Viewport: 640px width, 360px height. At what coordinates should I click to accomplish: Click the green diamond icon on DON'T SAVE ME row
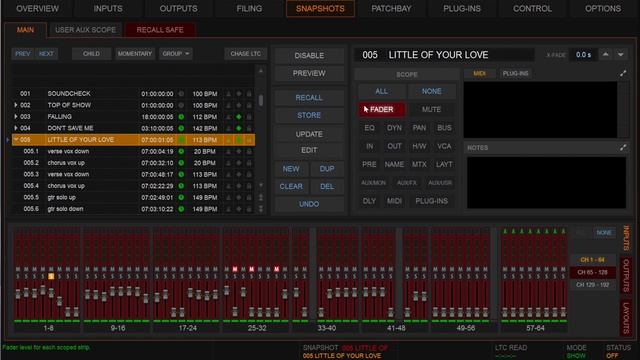coord(239,128)
